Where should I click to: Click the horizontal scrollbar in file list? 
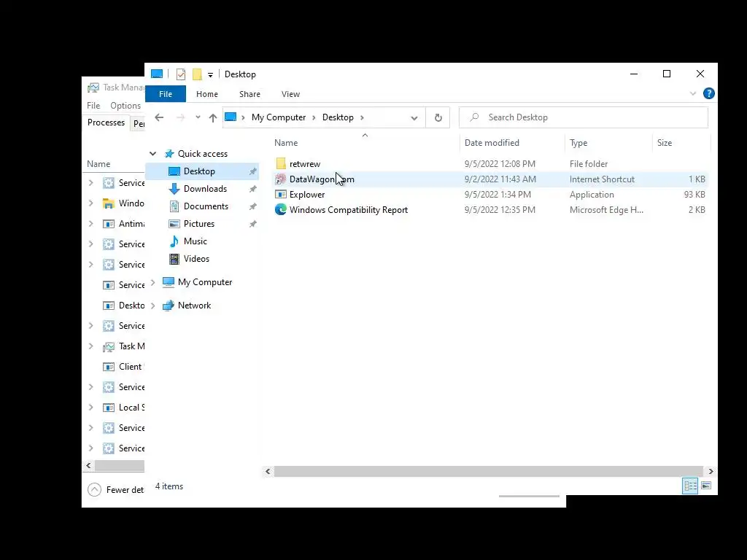click(489, 471)
